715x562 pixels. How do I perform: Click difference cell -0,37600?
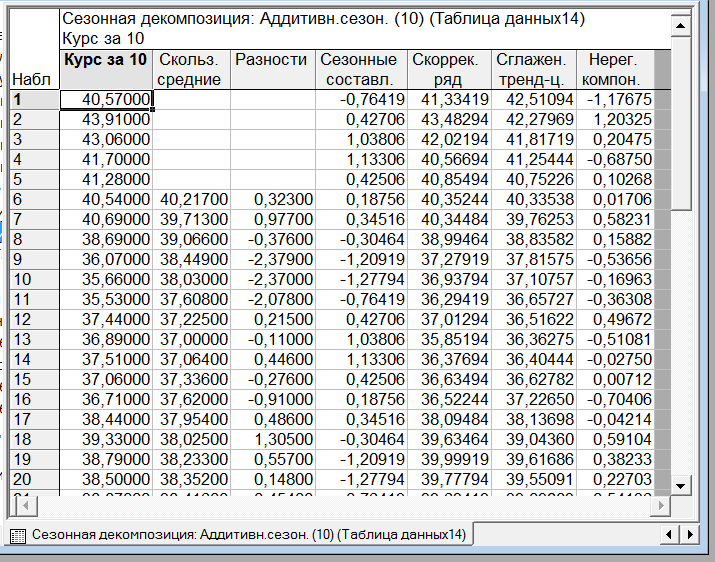[x=273, y=239]
